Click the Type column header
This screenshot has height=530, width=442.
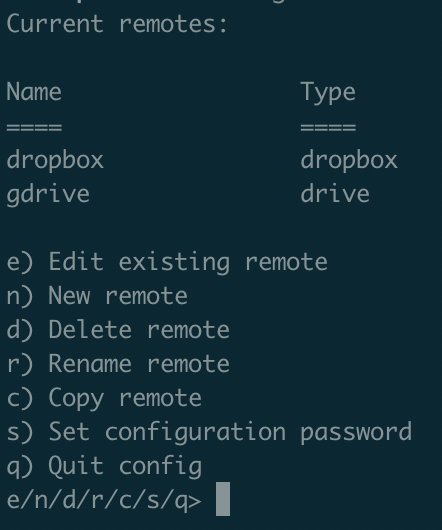(328, 92)
